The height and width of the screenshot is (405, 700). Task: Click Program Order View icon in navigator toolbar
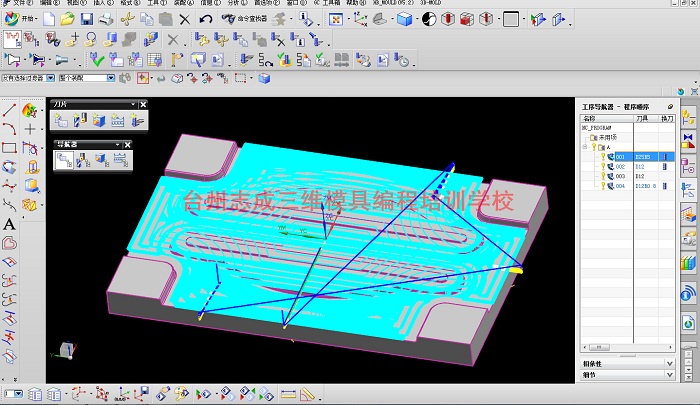64,160
